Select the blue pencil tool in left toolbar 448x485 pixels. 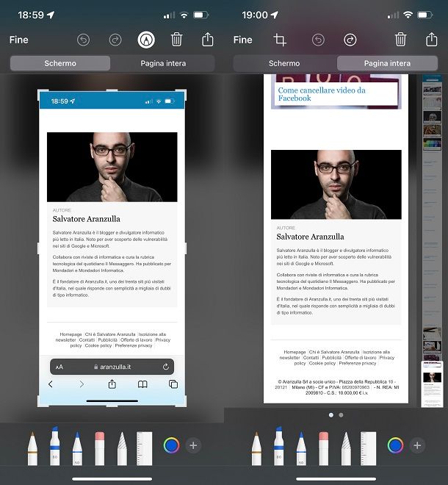[77, 449]
